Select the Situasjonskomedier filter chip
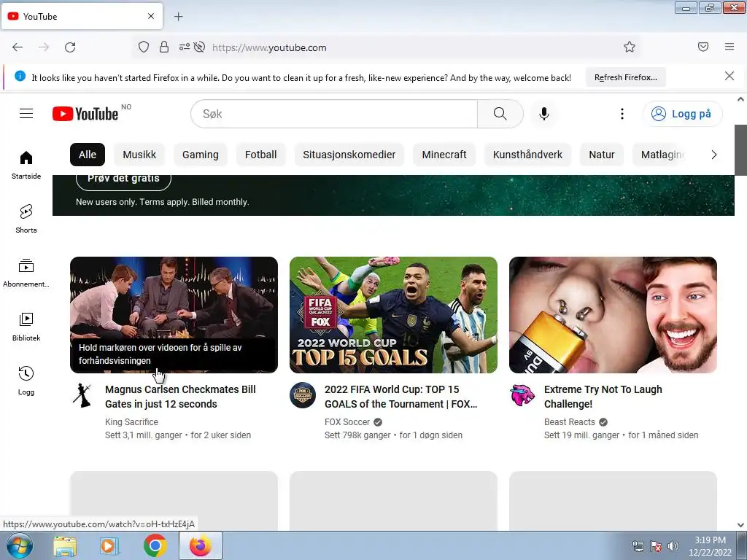The image size is (747, 560). [x=349, y=155]
